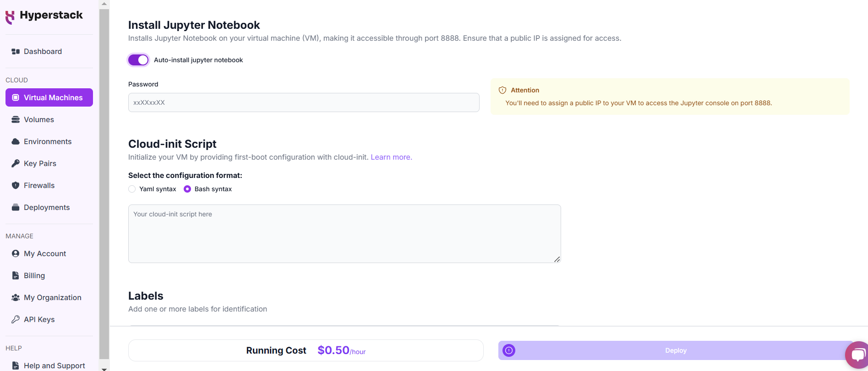Screen dimensions: 868x371
Task: Click the Learn more link about cloud-init
Action: point(391,157)
